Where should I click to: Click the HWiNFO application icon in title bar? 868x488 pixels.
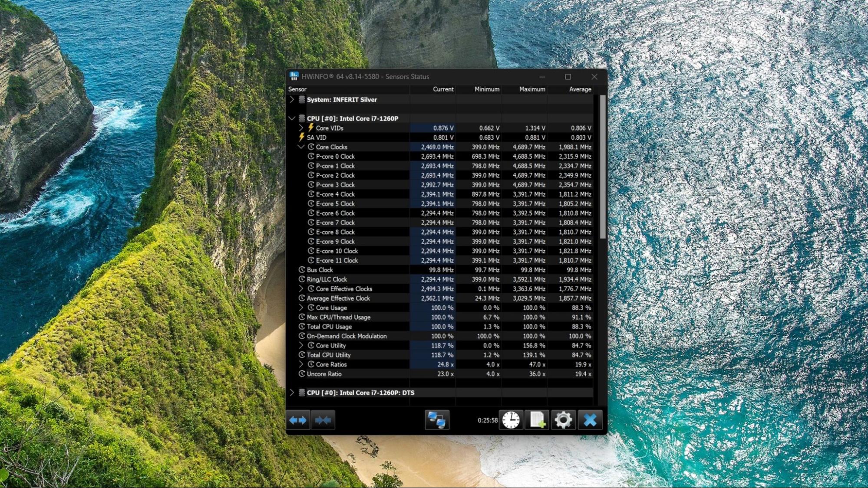[294, 76]
